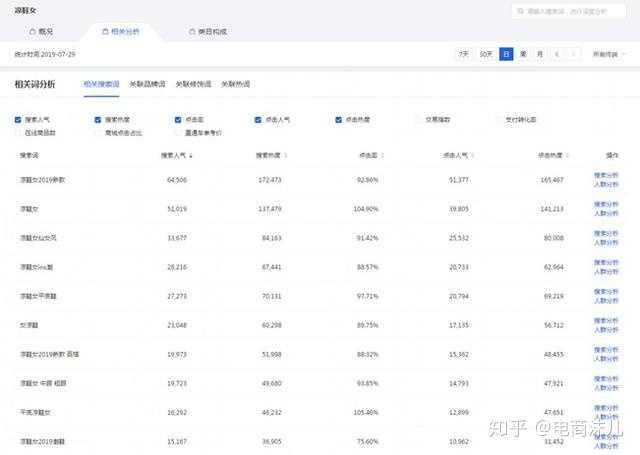The width and height of the screenshot is (640, 455).
Task: Enable the 交易指数 checkbox
Action: (x=418, y=119)
